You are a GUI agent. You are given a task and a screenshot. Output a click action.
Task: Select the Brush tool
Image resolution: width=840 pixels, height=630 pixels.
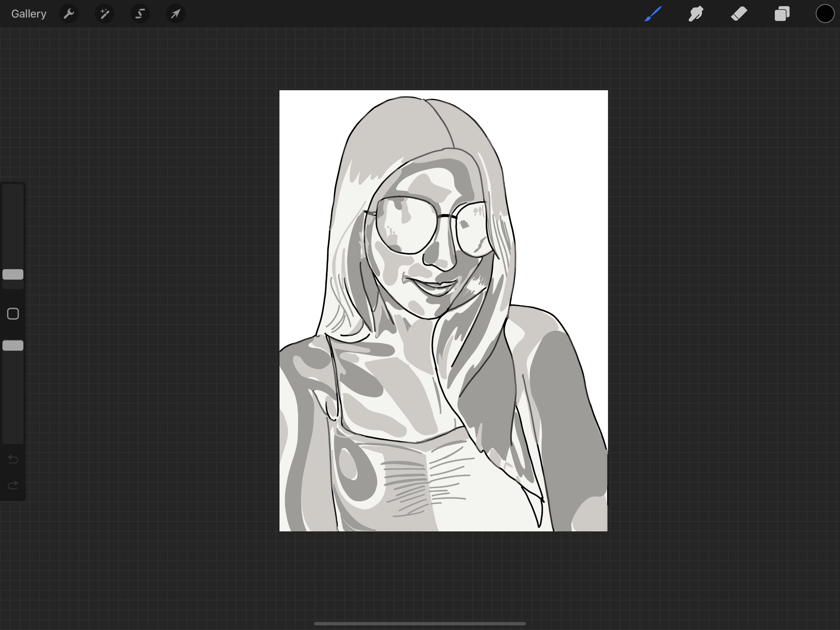tap(653, 14)
